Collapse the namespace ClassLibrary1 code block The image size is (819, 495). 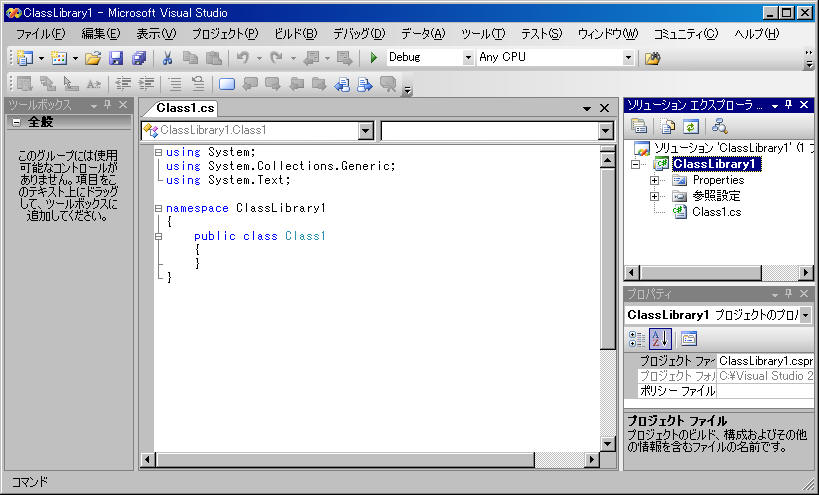(x=158, y=208)
